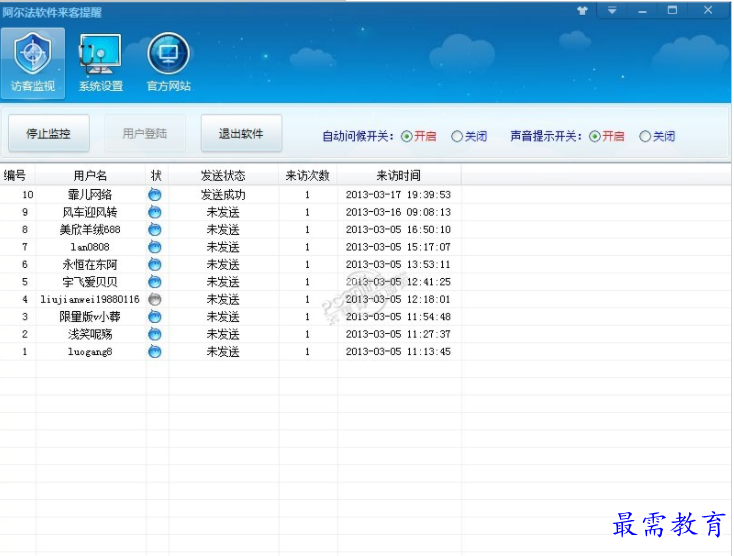734x556 pixels.
Task: Select user 限量版v小葬
Action: point(90,317)
